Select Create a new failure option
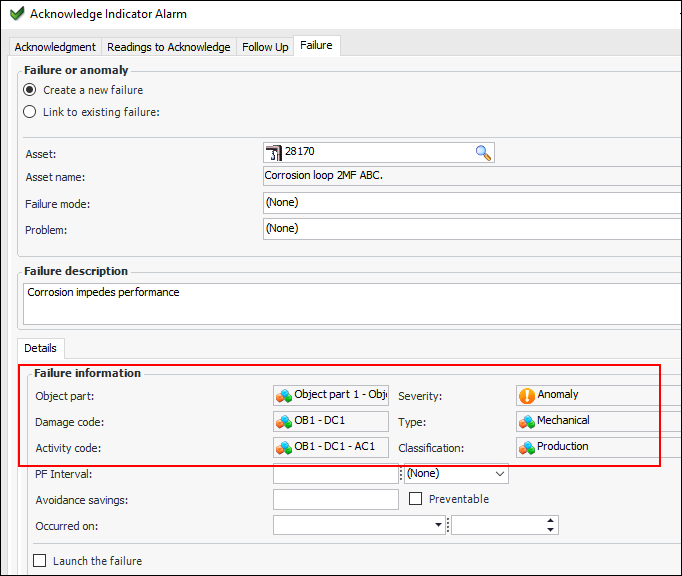This screenshot has height=576, width=682. (30, 90)
